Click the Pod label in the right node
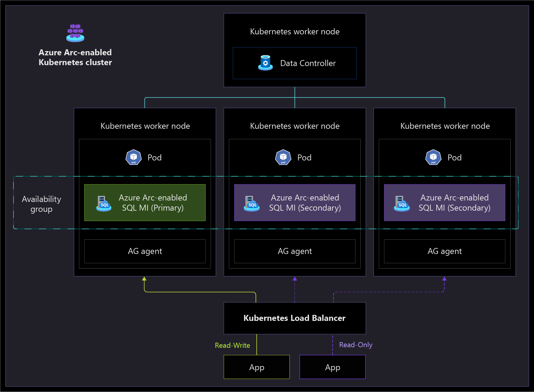 pyautogui.click(x=455, y=157)
